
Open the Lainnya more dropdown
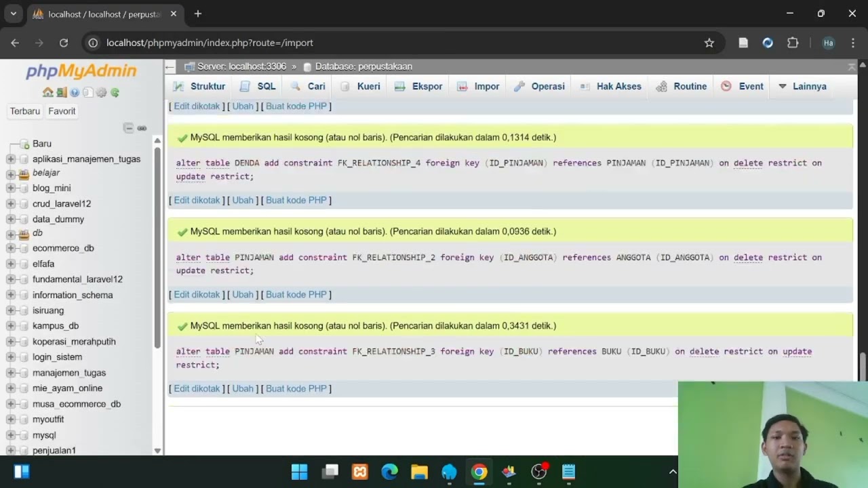point(803,86)
